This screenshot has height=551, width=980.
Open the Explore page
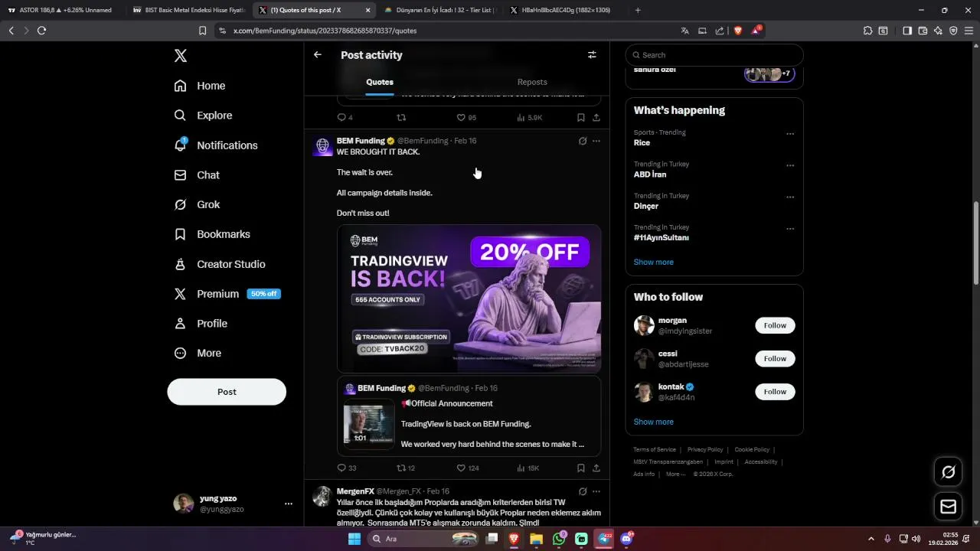203,116
